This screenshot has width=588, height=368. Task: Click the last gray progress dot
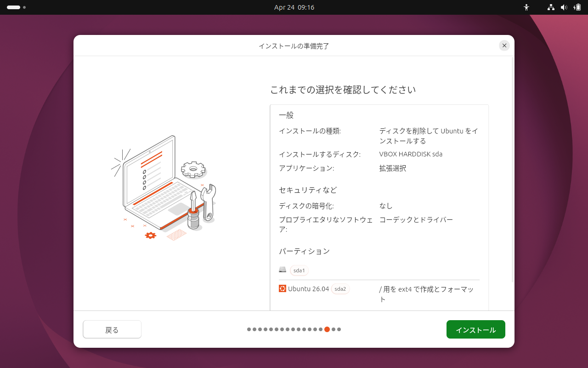click(x=339, y=329)
